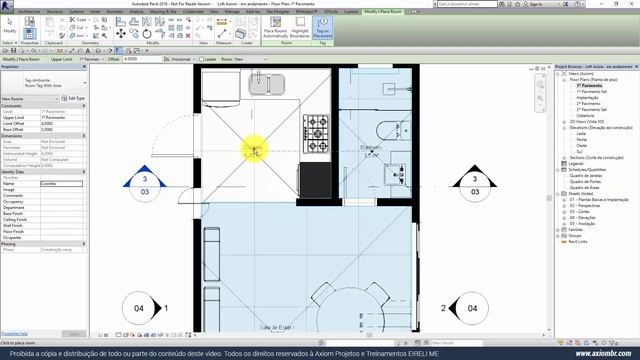Toggle Tag on Placement
640x360 pixels.
pos(322,27)
